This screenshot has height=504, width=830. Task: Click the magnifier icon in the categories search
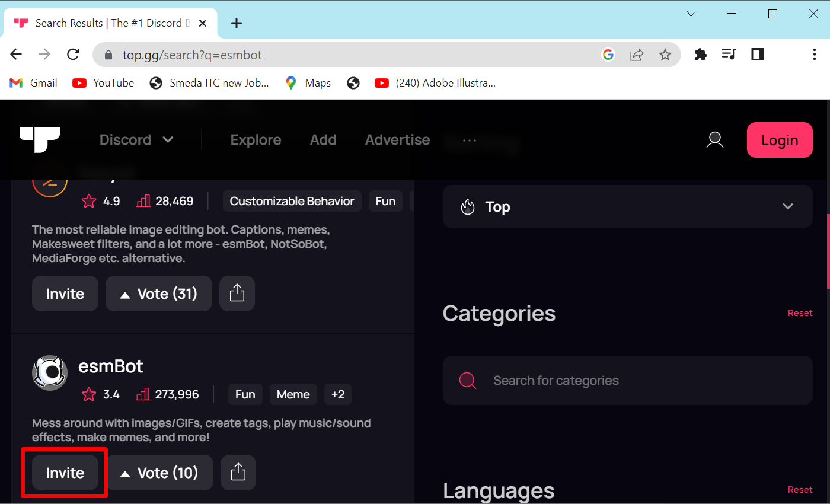point(468,381)
